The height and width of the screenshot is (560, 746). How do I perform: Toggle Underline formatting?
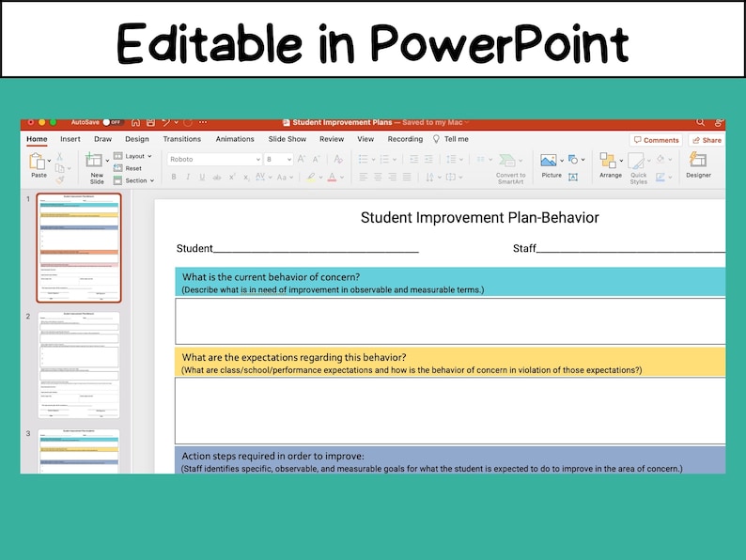click(x=202, y=177)
